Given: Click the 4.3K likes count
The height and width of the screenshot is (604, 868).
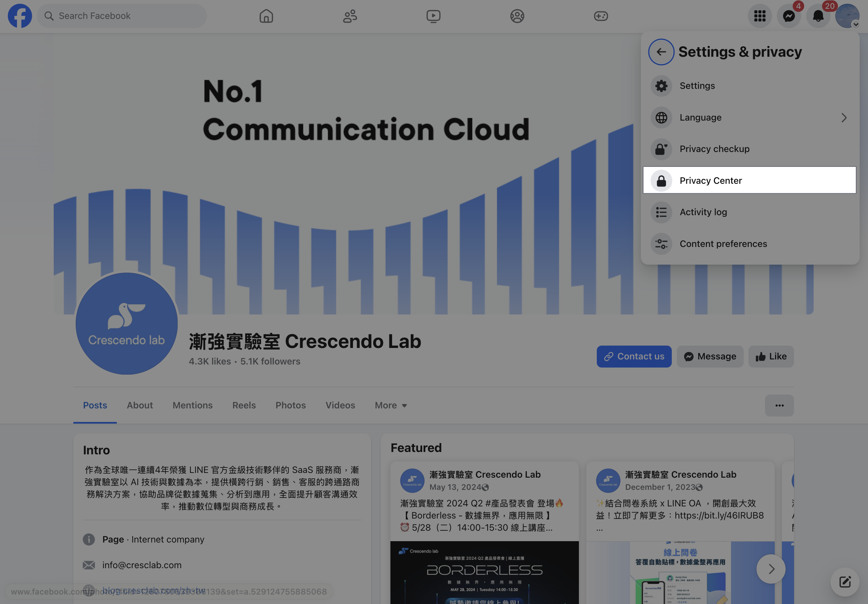Looking at the screenshot, I should pos(210,361).
